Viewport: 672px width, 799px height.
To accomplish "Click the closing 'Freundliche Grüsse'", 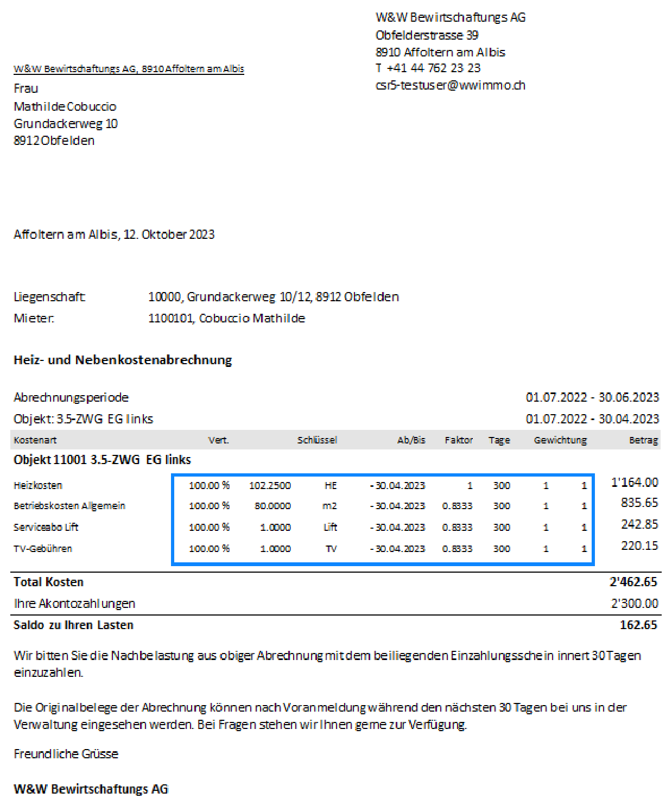I will (66, 754).
